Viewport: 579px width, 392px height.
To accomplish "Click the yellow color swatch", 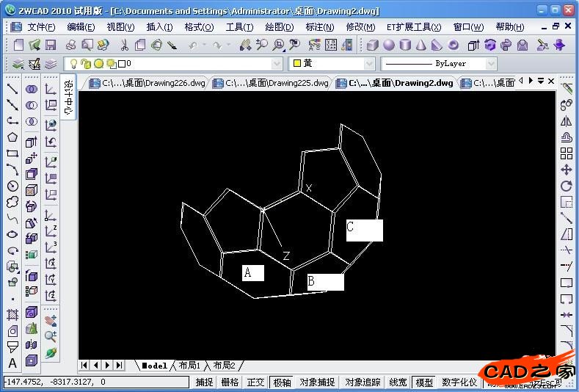I will click(297, 63).
